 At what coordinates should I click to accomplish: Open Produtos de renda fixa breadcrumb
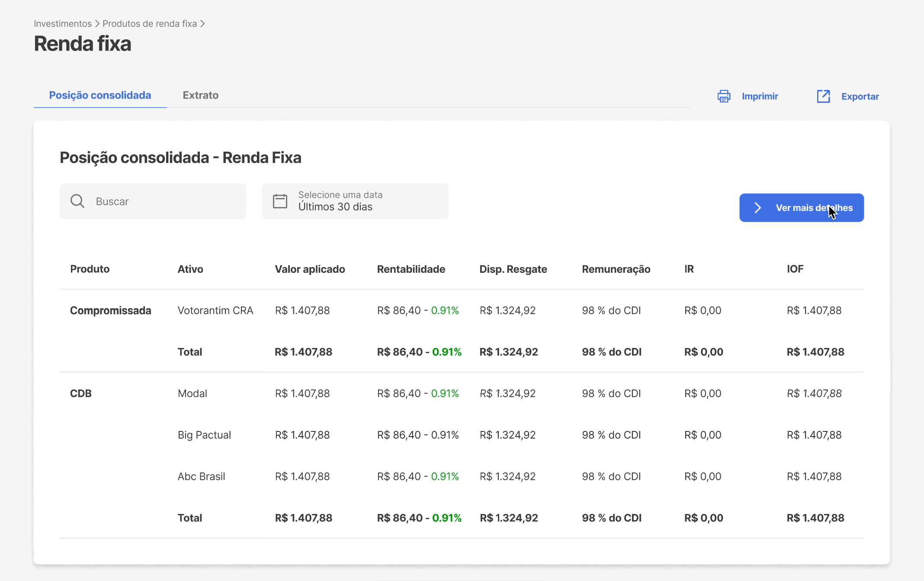pos(150,24)
